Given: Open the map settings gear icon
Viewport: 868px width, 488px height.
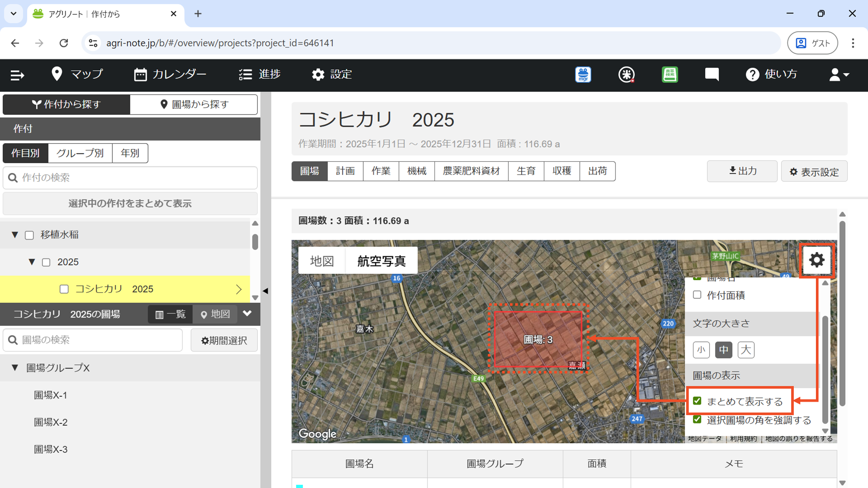Looking at the screenshot, I should tap(816, 260).
